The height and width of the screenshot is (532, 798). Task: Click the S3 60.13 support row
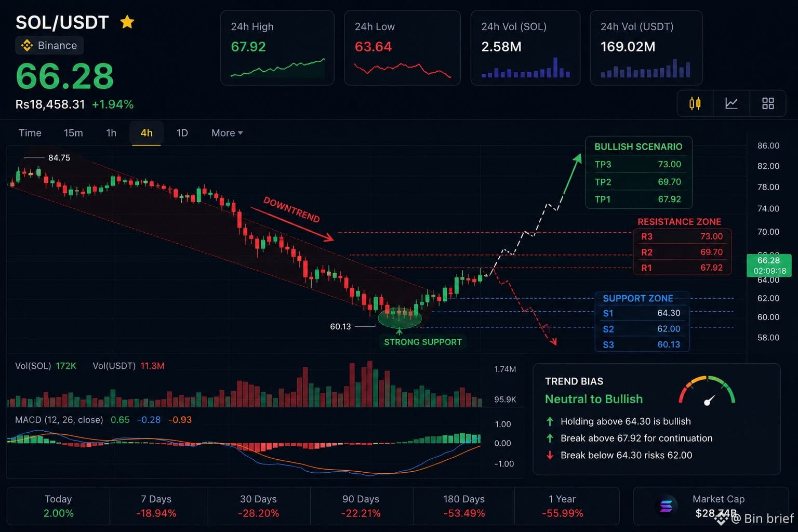point(642,344)
